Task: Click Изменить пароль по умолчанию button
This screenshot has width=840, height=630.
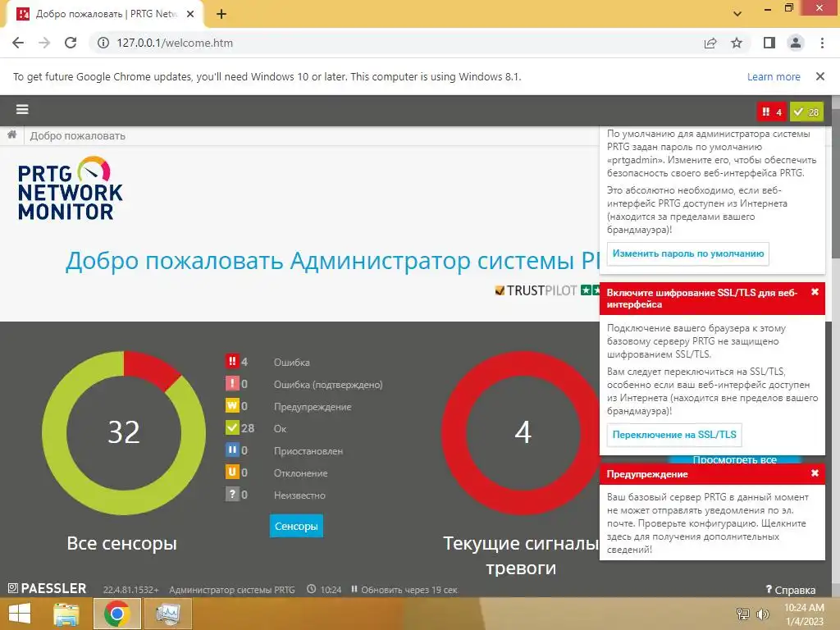Action: click(688, 253)
